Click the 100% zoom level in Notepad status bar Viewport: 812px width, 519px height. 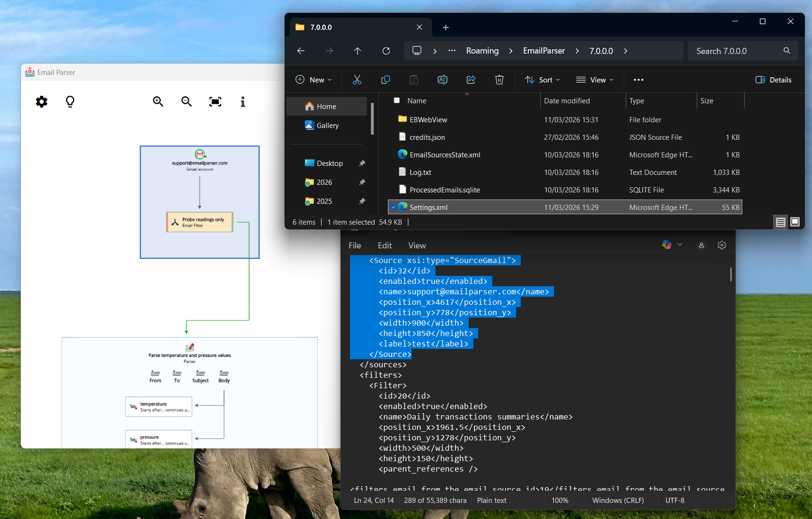click(560, 500)
